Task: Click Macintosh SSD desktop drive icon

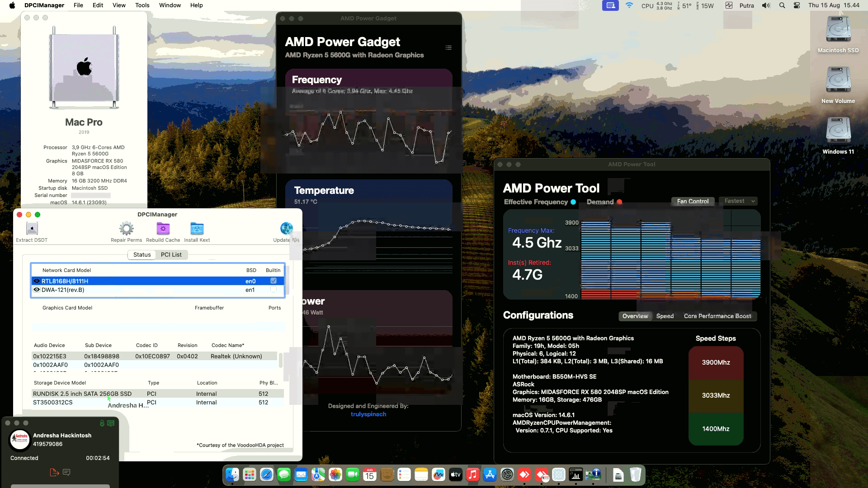Action: pos(838,30)
